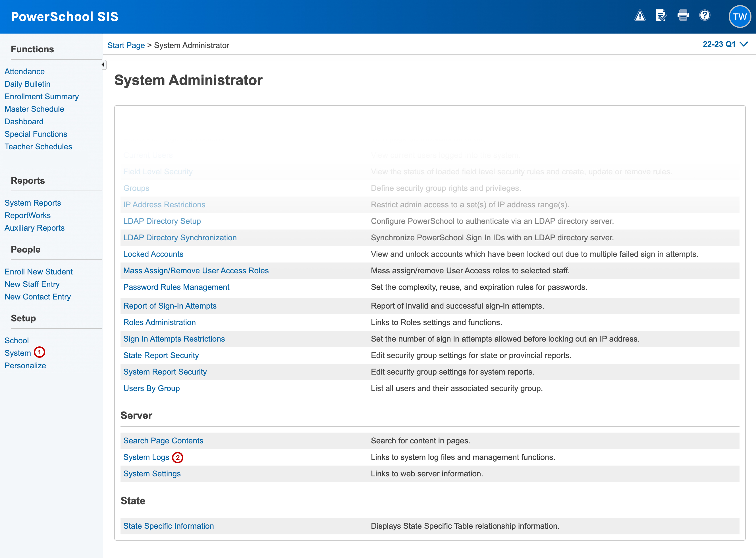The width and height of the screenshot is (756, 558).
Task: Open Report of Sign-In Attempts
Action: coord(170,306)
